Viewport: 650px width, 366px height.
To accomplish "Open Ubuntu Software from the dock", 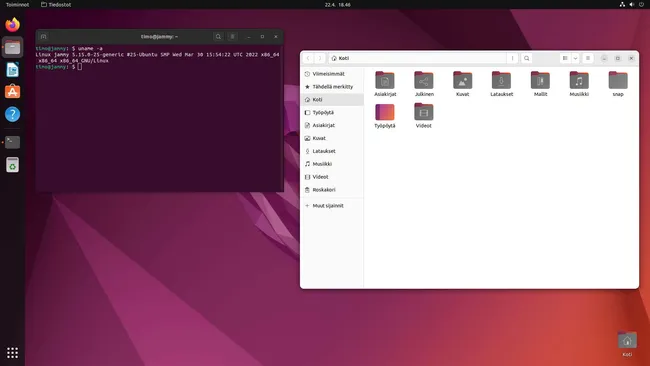I will (x=12, y=92).
